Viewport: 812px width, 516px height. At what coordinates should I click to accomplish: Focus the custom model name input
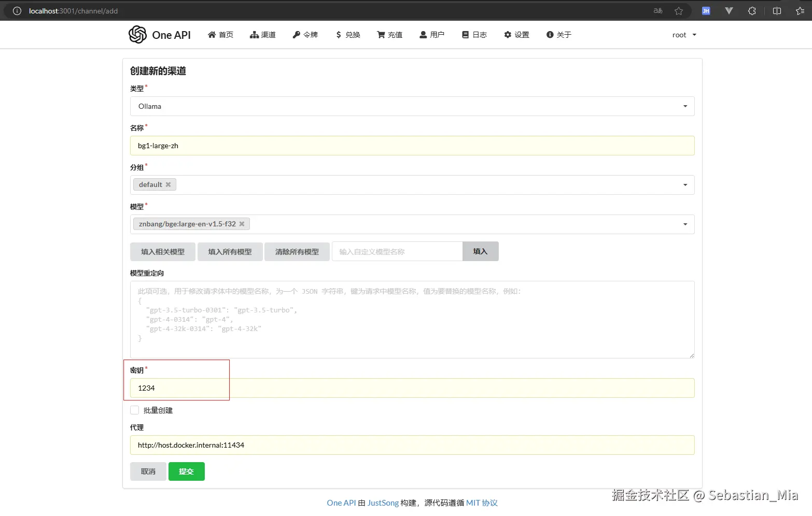click(x=397, y=252)
